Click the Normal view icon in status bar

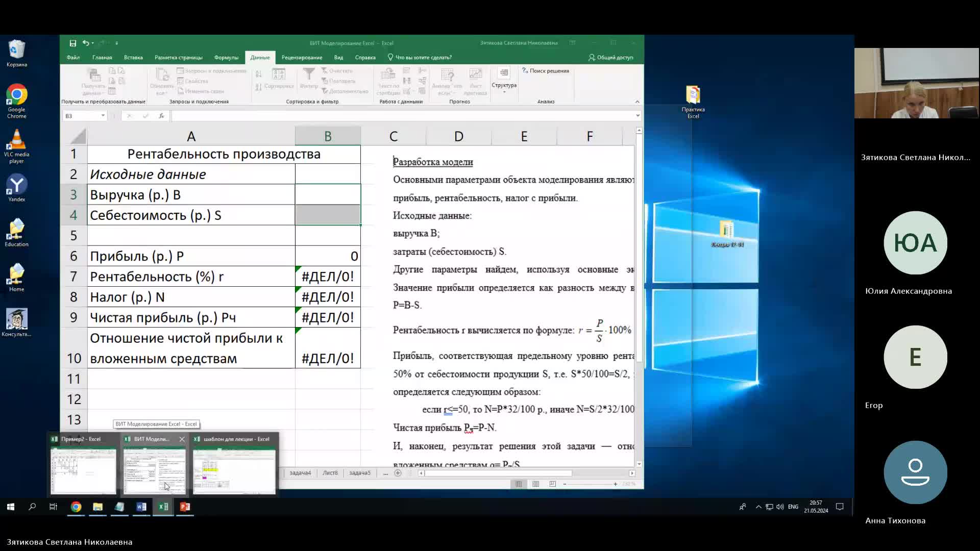tap(519, 484)
